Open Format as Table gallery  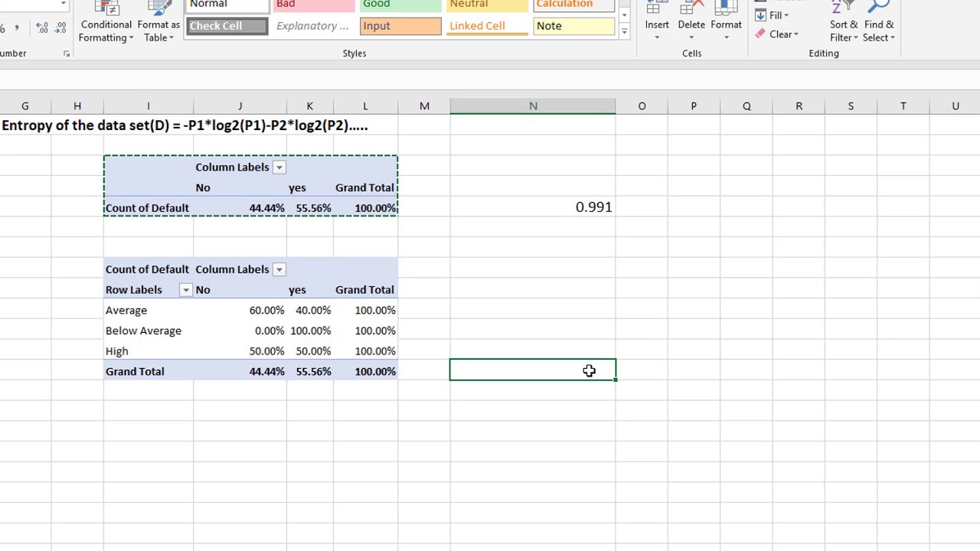coord(158,23)
